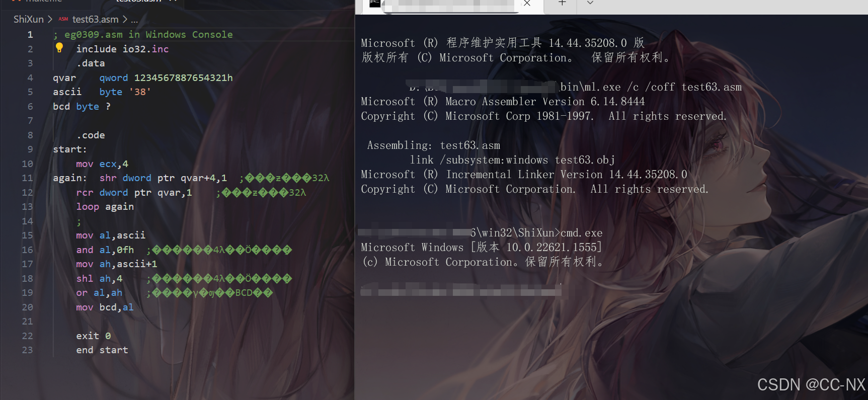Click 'mov ah,ascii+1' instruction
The width and height of the screenshot is (868, 400).
(116, 264)
